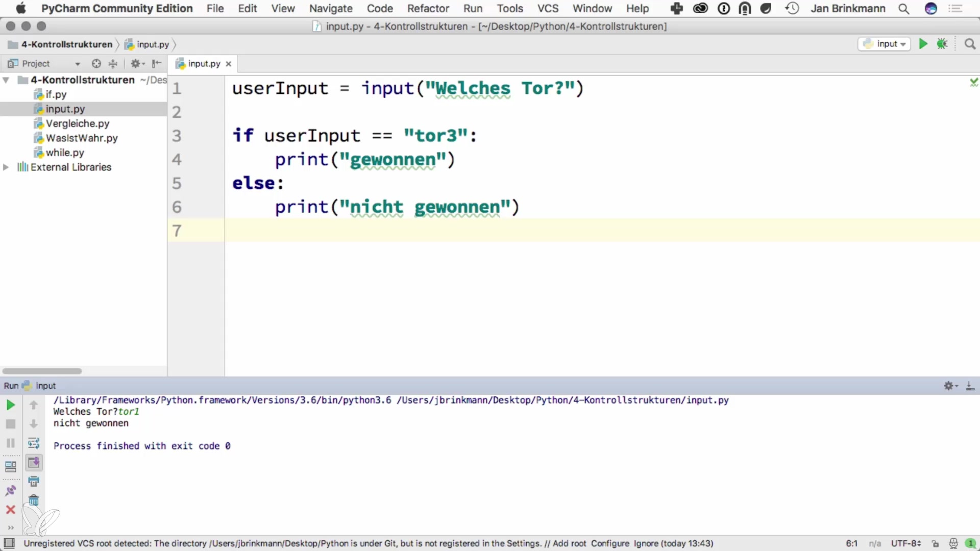This screenshot has height=551, width=980.
Task: Toggle scroll to end in Run console
Action: (34, 462)
